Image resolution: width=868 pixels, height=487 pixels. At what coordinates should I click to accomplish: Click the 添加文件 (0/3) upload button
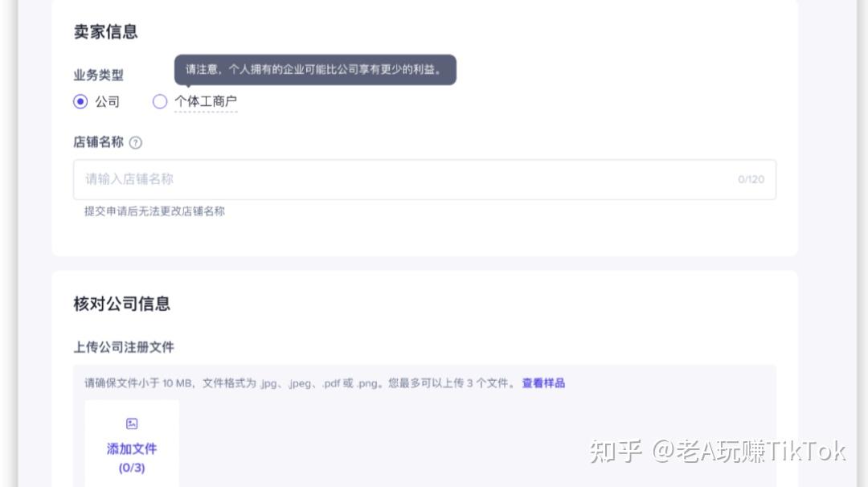coord(132,444)
